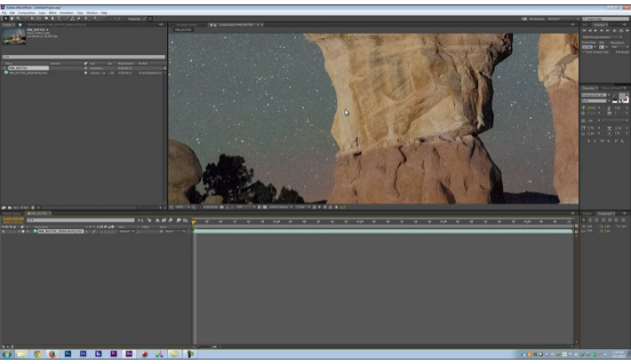This screenshot has height=364, width=631.
Task: Switch to Paragraph panel tab
Action: click(605, 214)
